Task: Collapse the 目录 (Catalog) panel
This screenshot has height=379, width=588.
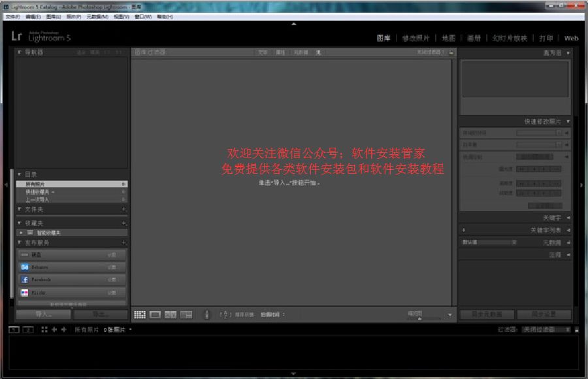Action: [x=20, y=174]
